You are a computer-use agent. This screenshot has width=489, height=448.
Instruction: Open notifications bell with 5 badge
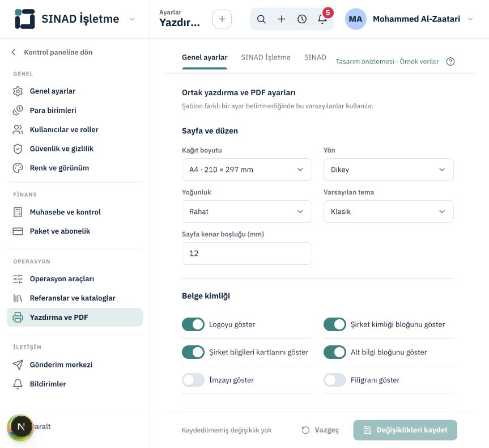click(322, 19)
